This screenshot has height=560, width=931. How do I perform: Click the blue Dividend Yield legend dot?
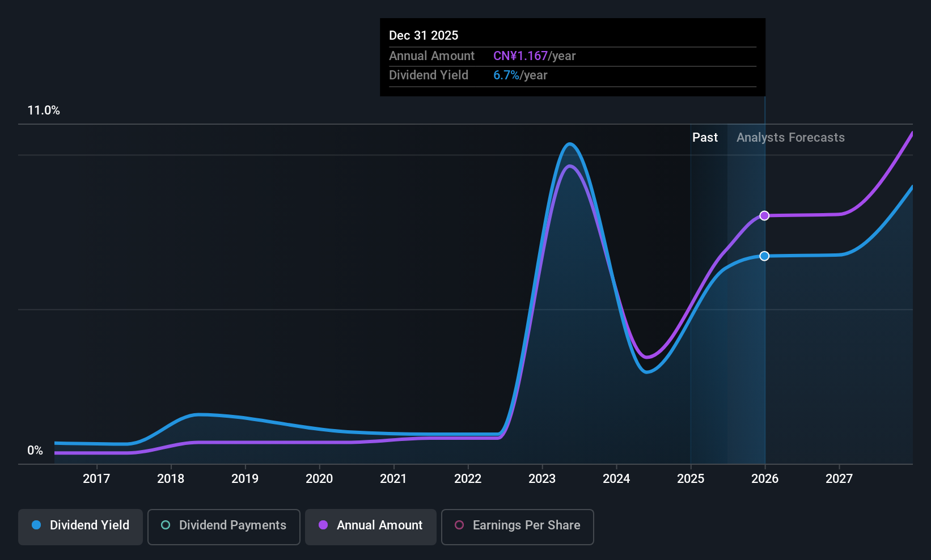[36, 525]
